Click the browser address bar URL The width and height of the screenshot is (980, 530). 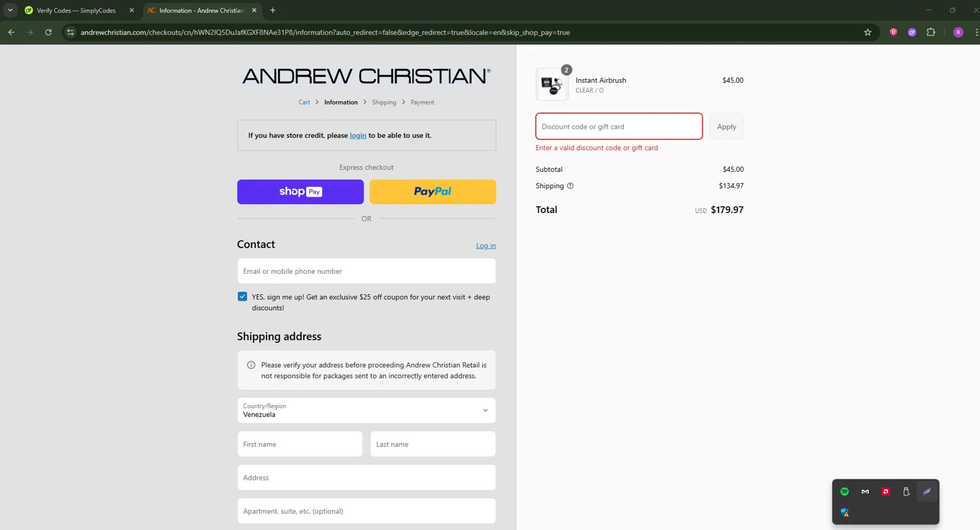pos(325,32)
